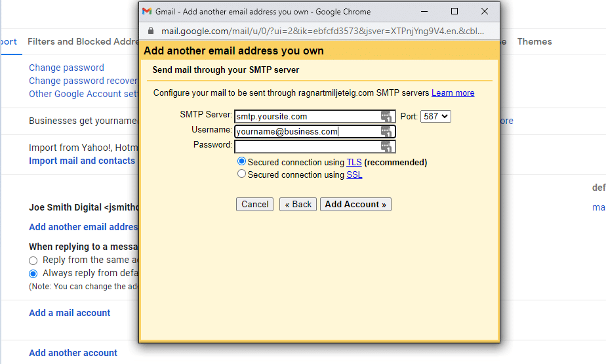
Task: Select Secured connection using SSL option
Action: [x=242, y=174]
